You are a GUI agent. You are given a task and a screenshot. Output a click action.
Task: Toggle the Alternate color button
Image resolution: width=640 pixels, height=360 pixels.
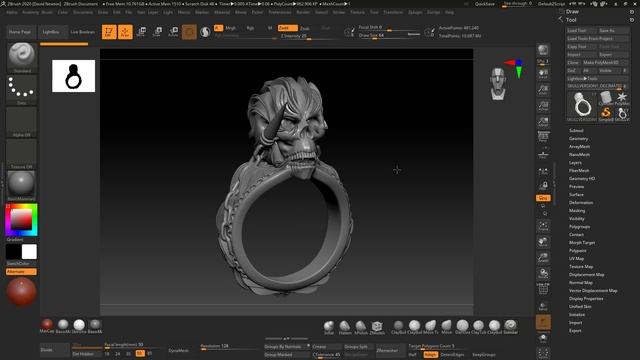point(21,271)
